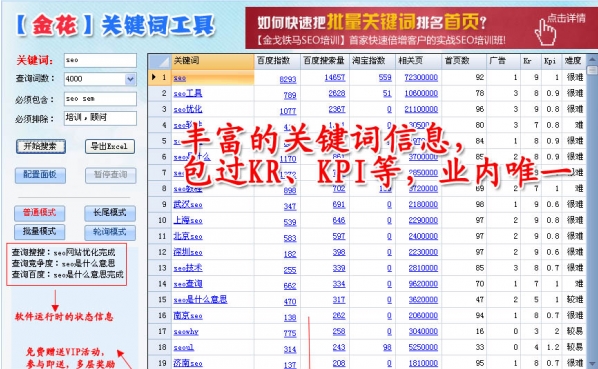Sort by Kpi column header

(551, 61)
